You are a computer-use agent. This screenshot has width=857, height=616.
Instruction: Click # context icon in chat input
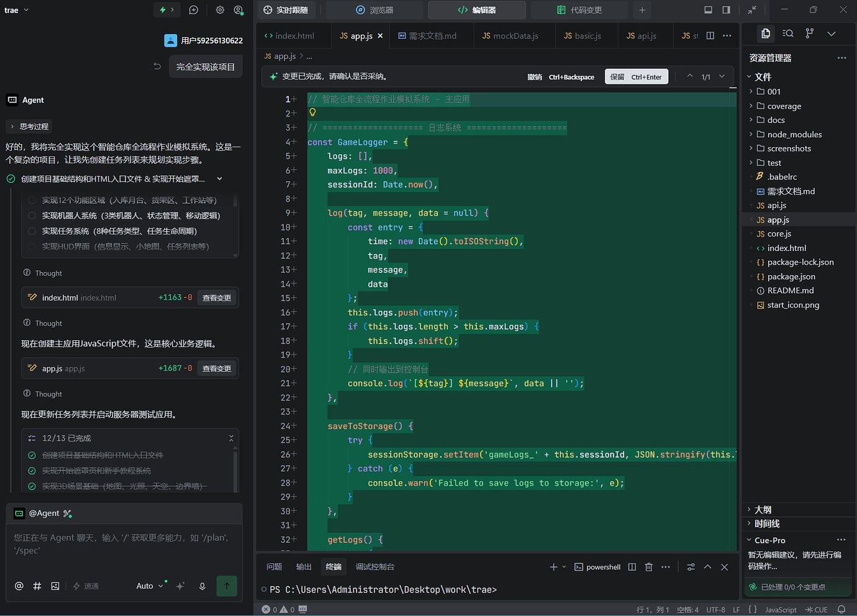[x=37, y=586]
